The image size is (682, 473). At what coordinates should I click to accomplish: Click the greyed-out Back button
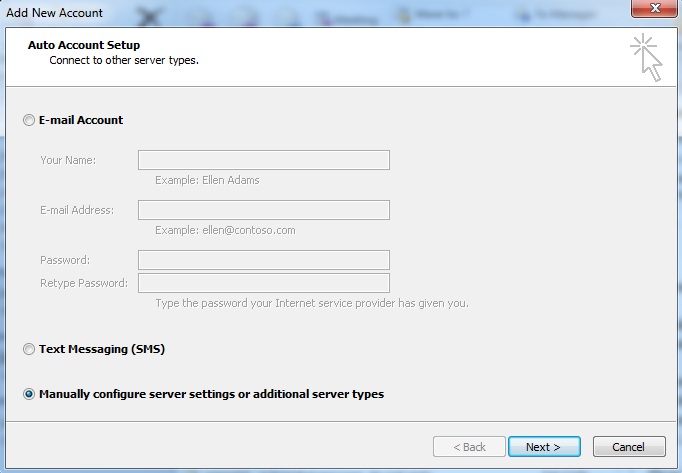coord(466,447)
